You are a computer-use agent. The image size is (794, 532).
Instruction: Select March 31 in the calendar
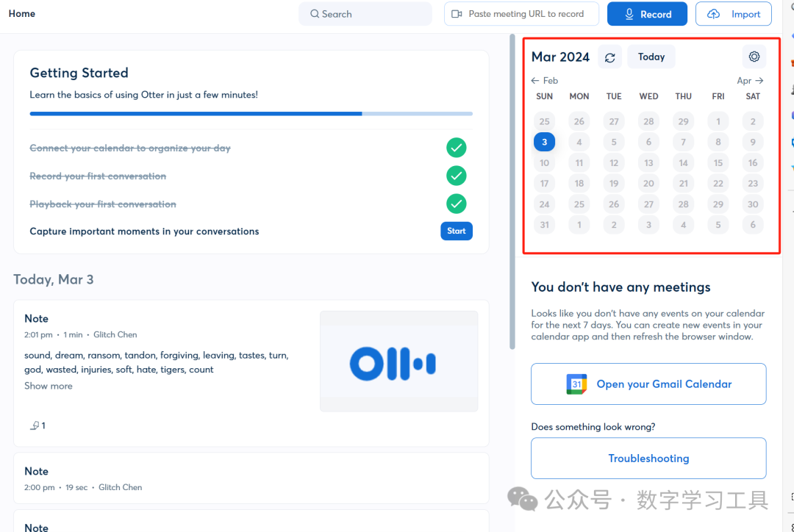(x=544, y=225)
